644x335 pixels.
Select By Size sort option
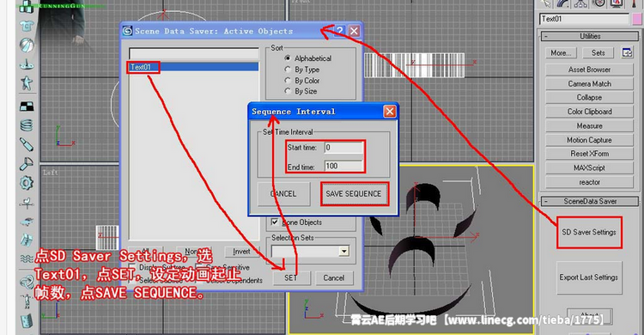(x=288, y=91)
